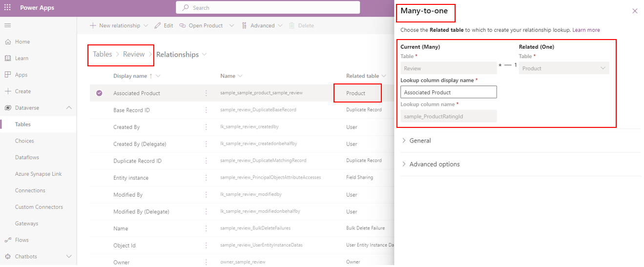Screen dimensions: 644x267
Task: Click the Lookup column display name field
Action: click(448, 92)
